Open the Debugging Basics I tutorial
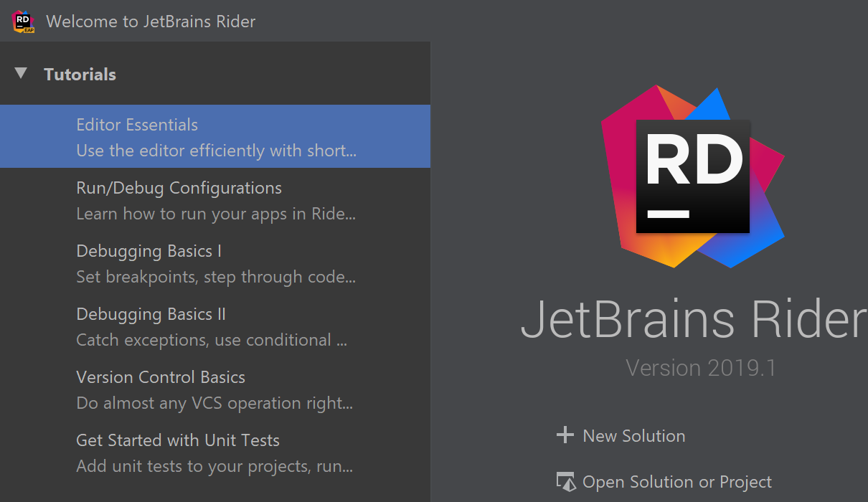 tap(215, 262)
